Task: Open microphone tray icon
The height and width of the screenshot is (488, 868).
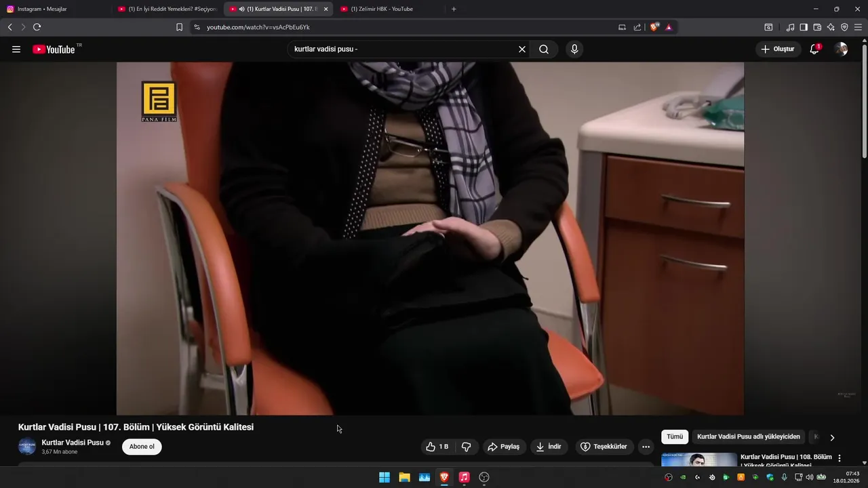Action: coord(785,477)
